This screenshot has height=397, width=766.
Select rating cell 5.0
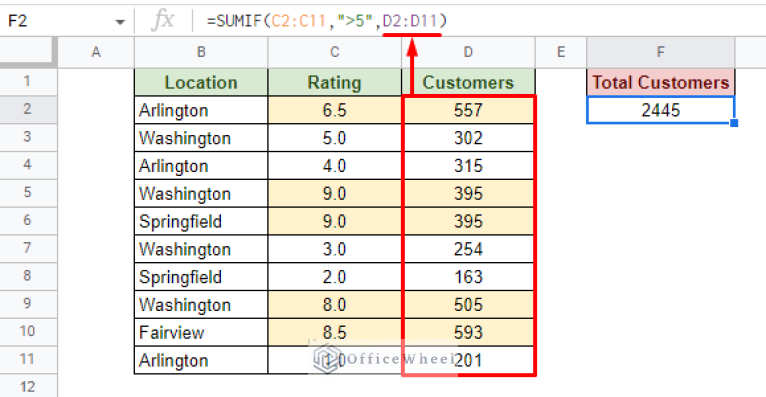coord(335,138)
